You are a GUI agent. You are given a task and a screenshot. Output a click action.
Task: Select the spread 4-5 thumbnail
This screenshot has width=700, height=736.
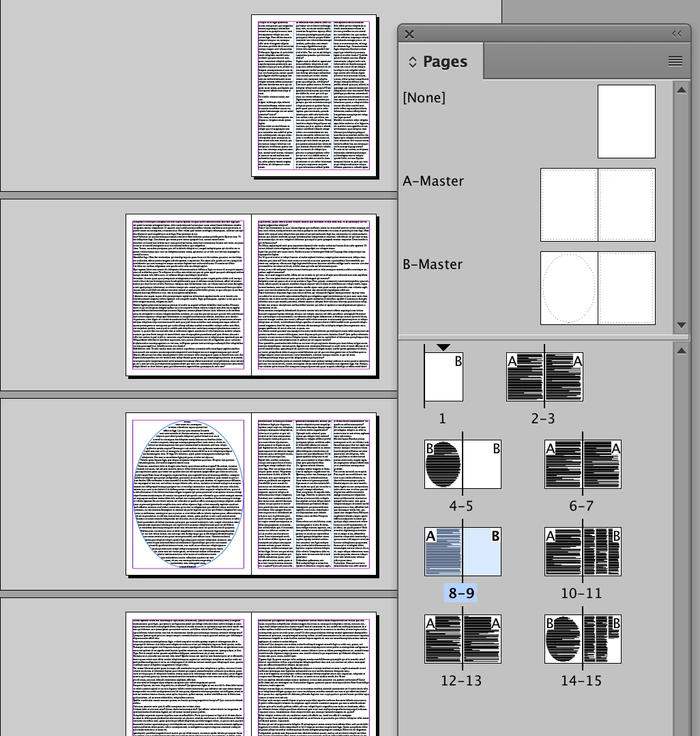[x=463, y=464]
